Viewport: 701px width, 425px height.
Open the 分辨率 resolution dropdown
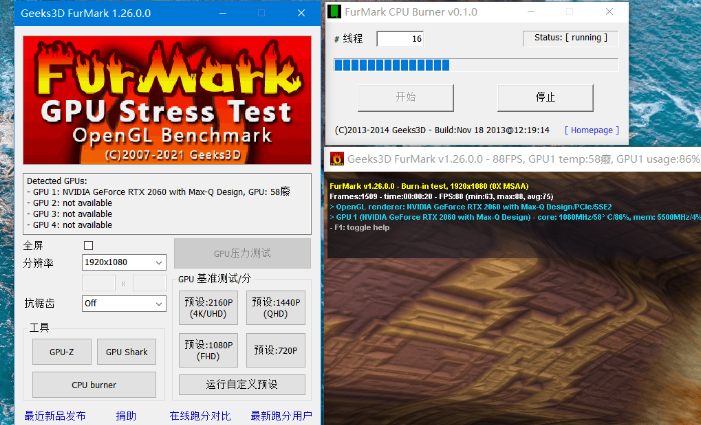click(x=125, y=263)
